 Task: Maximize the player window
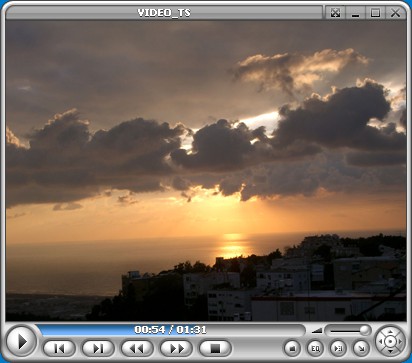[375, 13]
